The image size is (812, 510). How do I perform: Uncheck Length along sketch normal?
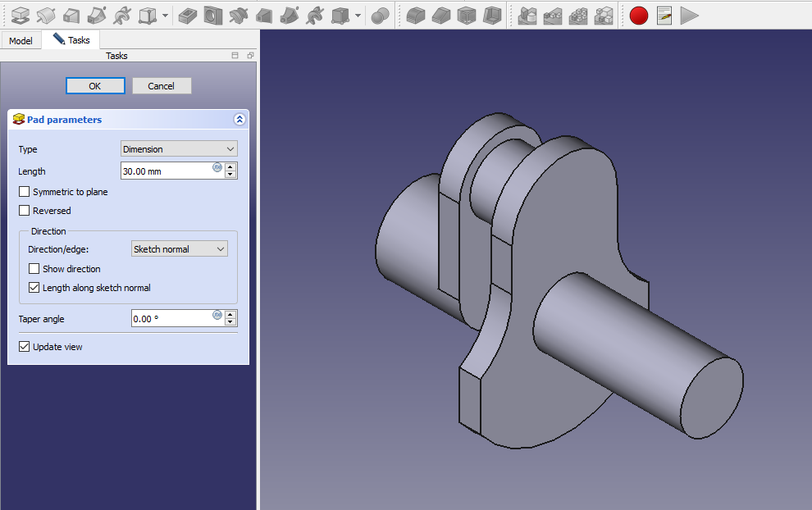point(34,288)
